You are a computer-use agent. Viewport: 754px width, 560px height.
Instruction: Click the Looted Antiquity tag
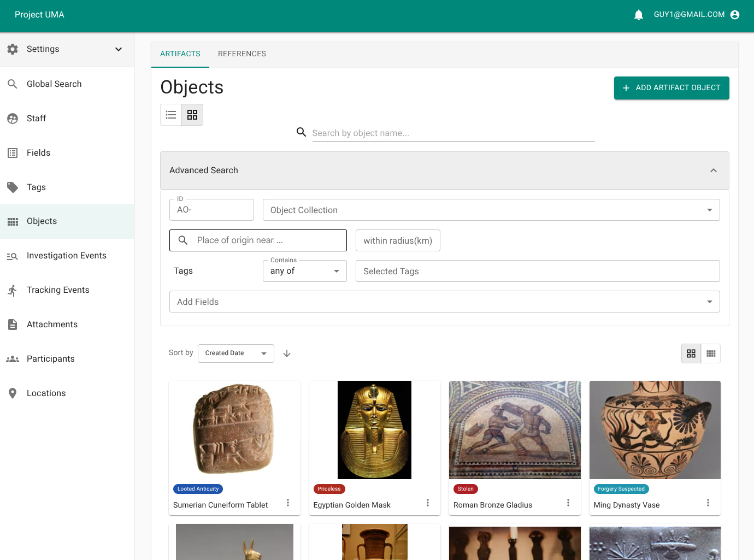pyautogui.click(x=198, y=489)
